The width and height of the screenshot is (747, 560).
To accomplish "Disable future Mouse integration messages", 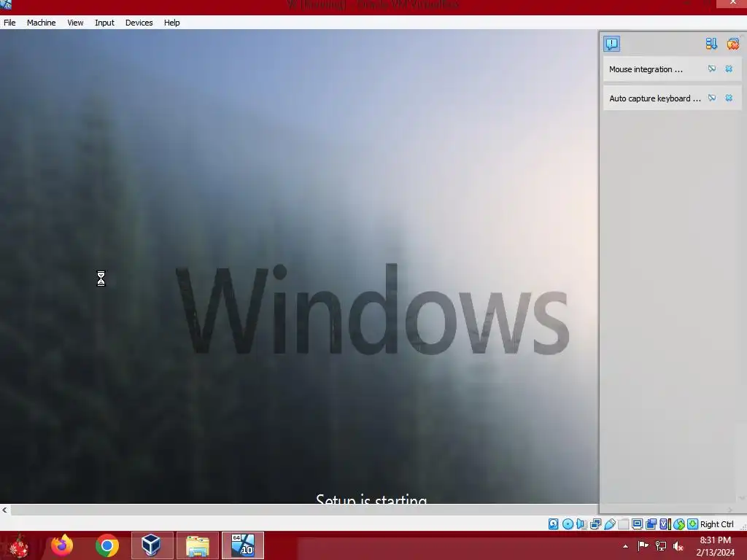I will click(712, 69).
